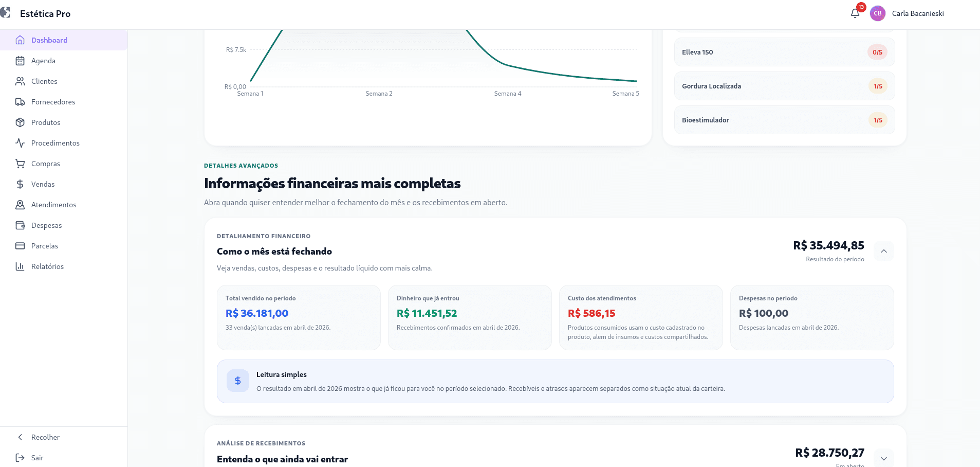Click the Carla Bacanieski user name
980x467 pixels.
tap(918, 13)
